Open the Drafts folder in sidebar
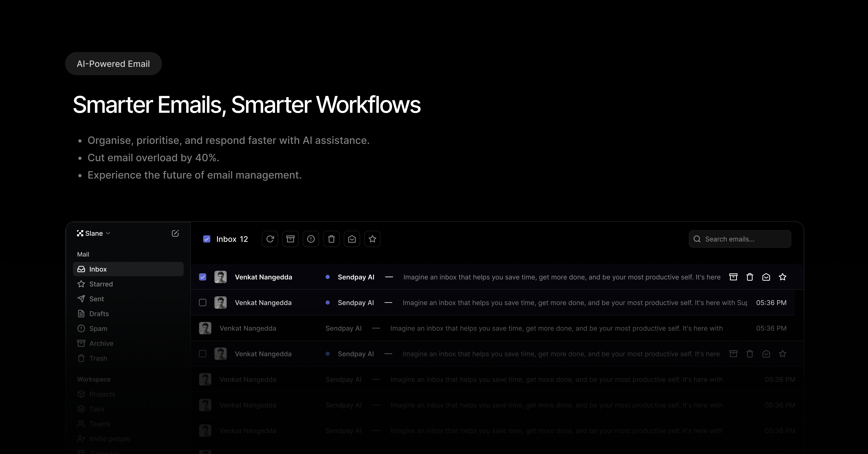 [x=99, y=314]
